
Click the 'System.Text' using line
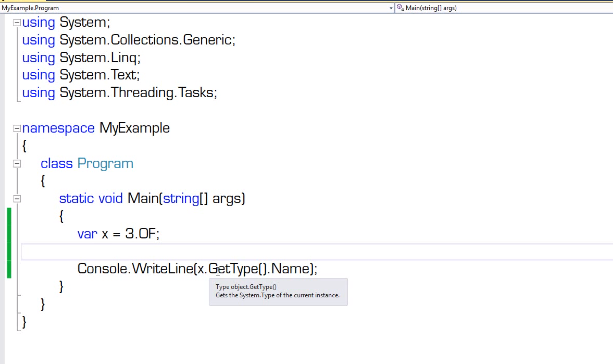pyautogui.click(x=81, y=75)
